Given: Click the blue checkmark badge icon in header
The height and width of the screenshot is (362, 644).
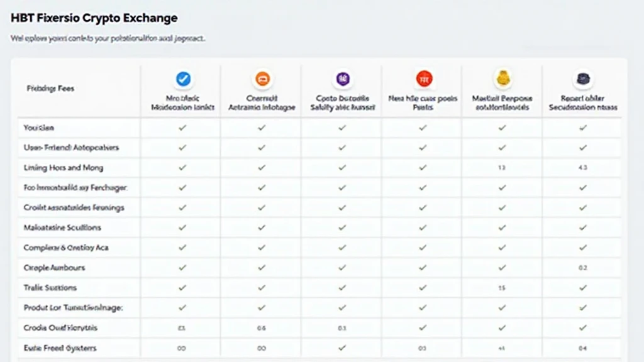Looking at the screenshot, I should (x=183, y=79).
